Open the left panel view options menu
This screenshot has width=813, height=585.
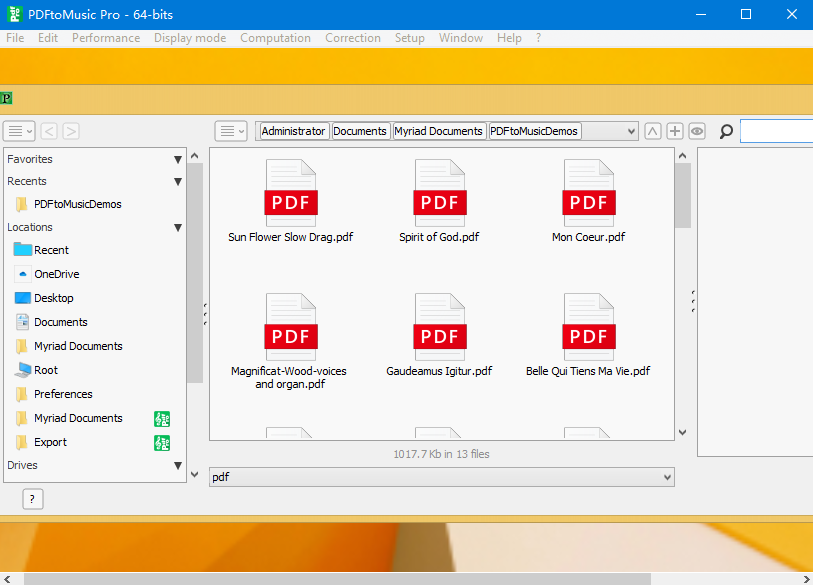point(18,131)
